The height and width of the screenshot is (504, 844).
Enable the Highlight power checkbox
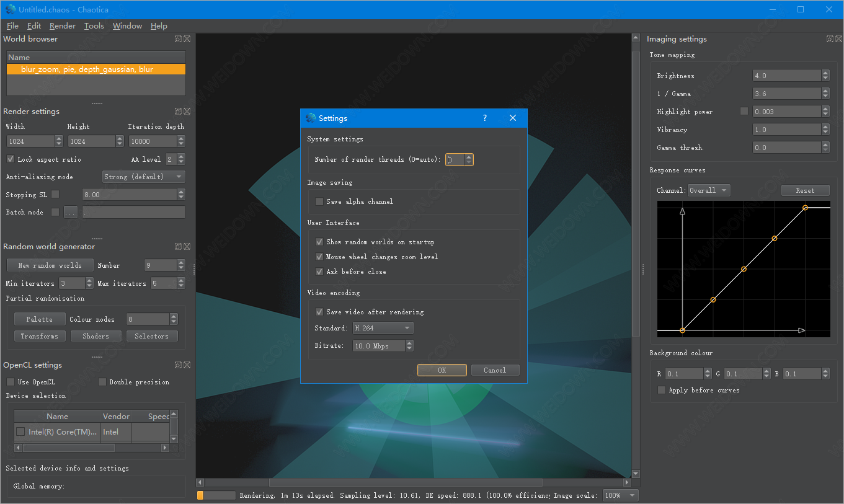click(x=744, y=112)
